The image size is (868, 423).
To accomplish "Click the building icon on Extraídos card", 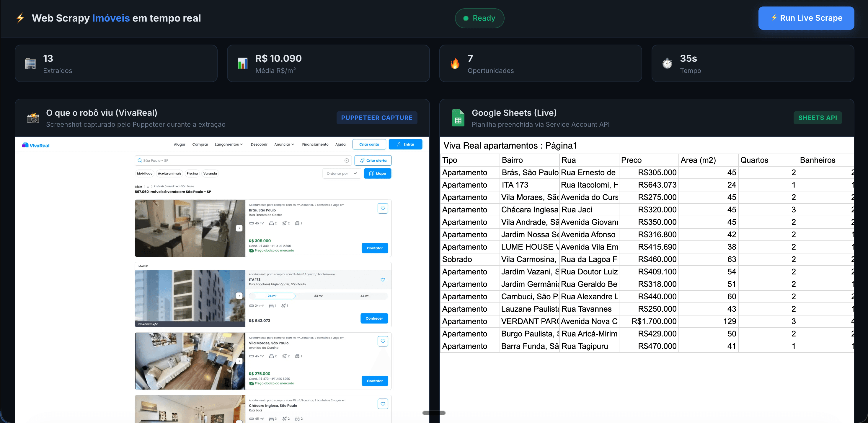I will [x=30, y=64].
